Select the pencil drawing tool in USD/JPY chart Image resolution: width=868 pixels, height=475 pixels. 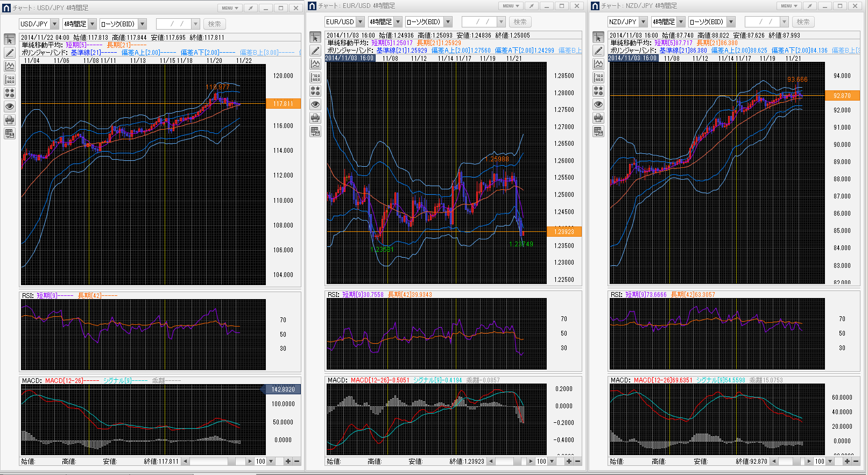tap(10, 53)
